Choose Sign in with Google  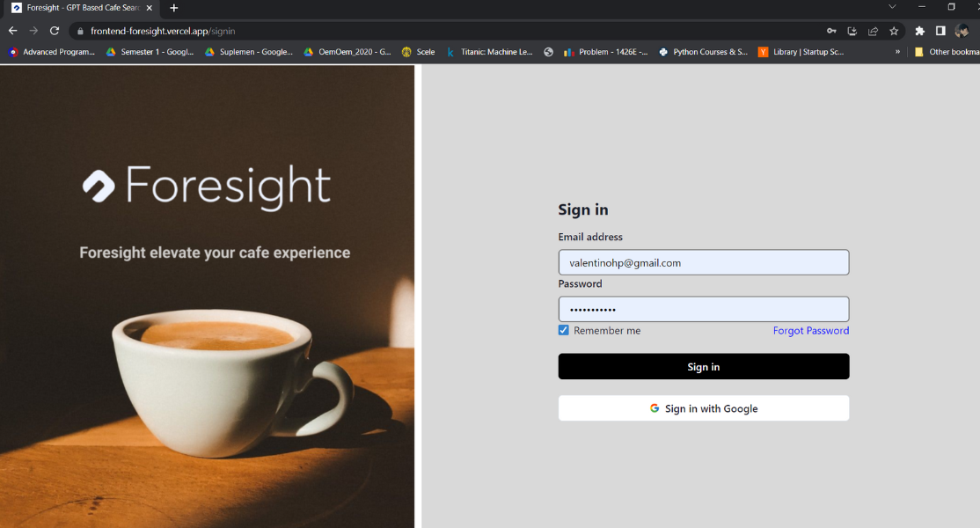pos(703,408)
